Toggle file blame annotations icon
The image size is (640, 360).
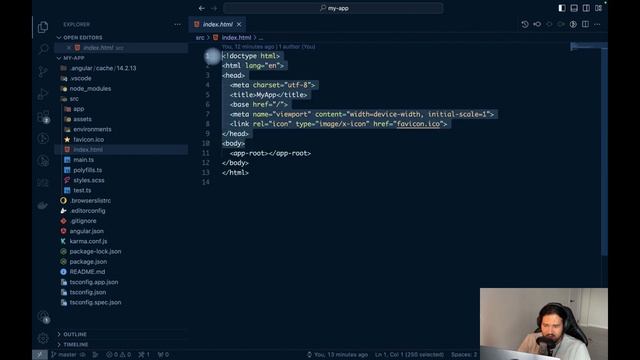point(573,24)
